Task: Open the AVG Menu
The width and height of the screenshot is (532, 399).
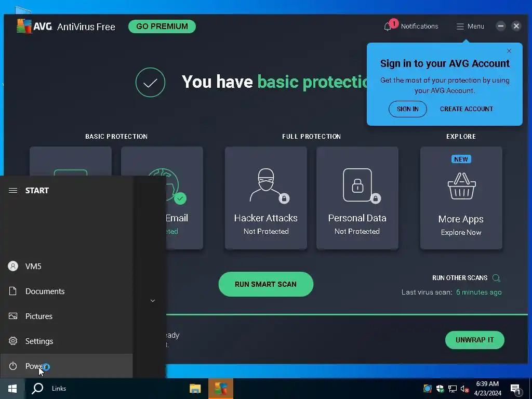Action: coord(470,26)
